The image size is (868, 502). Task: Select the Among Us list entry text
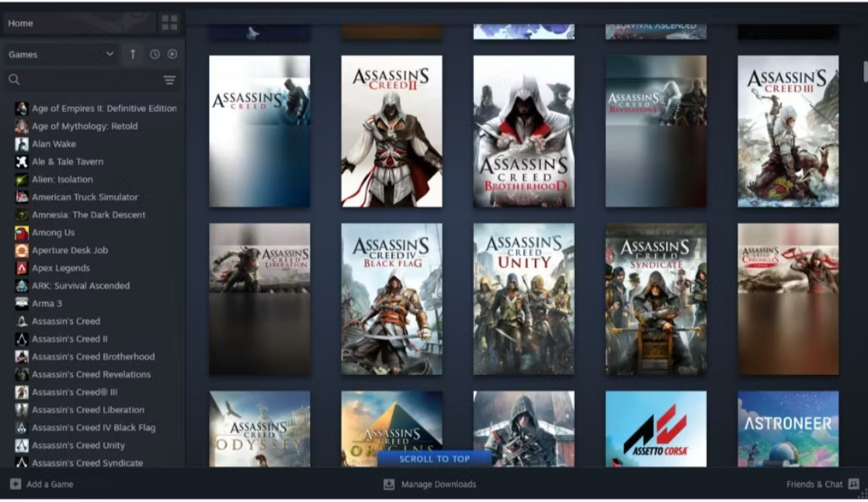click(53, 232)
